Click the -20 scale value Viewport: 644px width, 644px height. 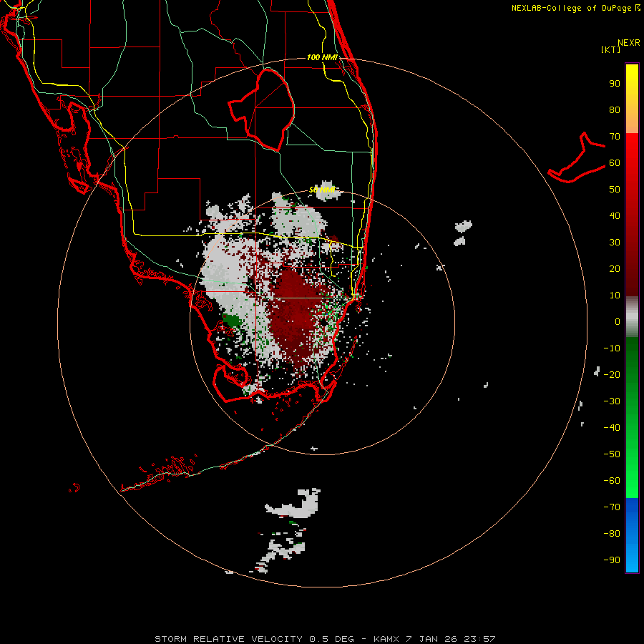pyautogui.click(x=612, y=374)
